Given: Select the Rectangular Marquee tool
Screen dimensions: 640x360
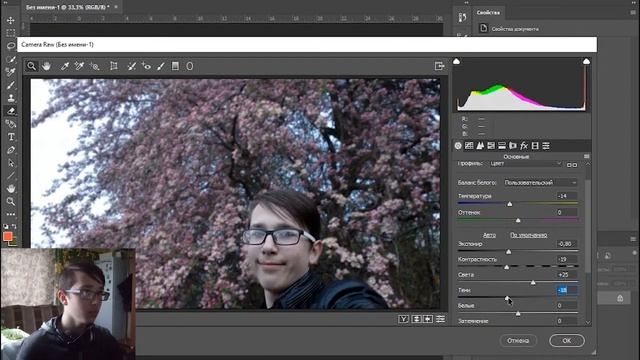Looking at the screenshot, I should tap(11, 33).
